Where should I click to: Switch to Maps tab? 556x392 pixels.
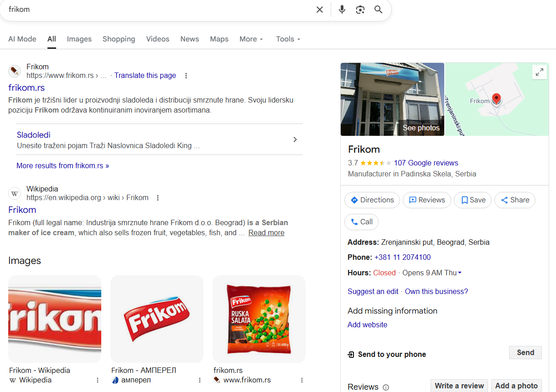(x=219, y=39)
